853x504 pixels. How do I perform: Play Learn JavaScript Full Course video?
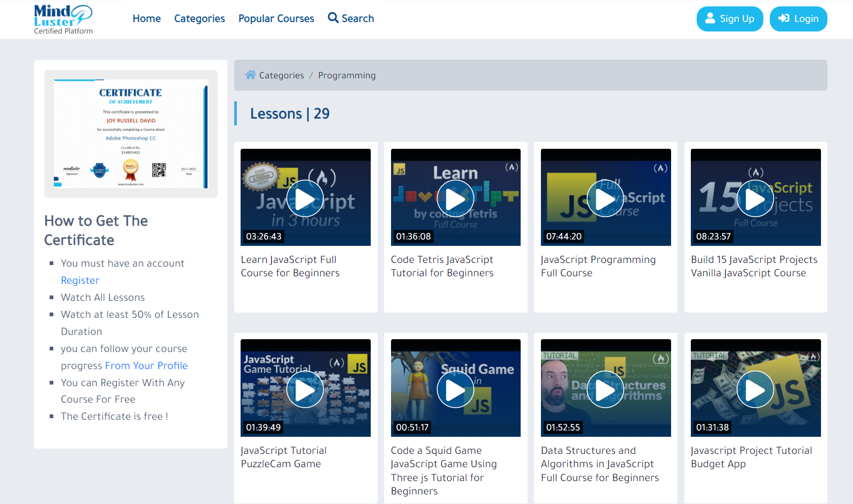(305, 199)
